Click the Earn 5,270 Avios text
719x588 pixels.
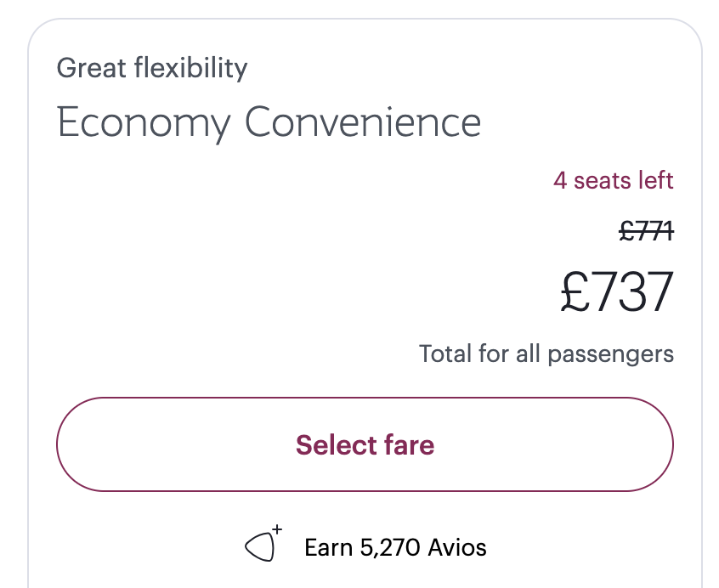(395, 547)
